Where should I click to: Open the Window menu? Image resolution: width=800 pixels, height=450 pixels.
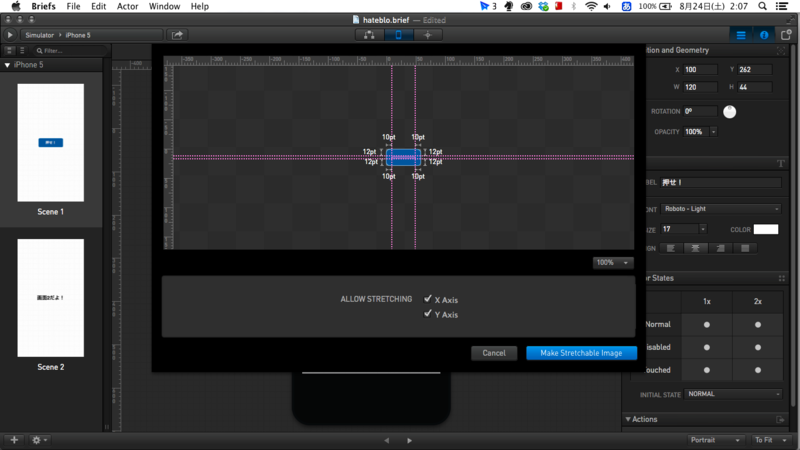[164, 7]
